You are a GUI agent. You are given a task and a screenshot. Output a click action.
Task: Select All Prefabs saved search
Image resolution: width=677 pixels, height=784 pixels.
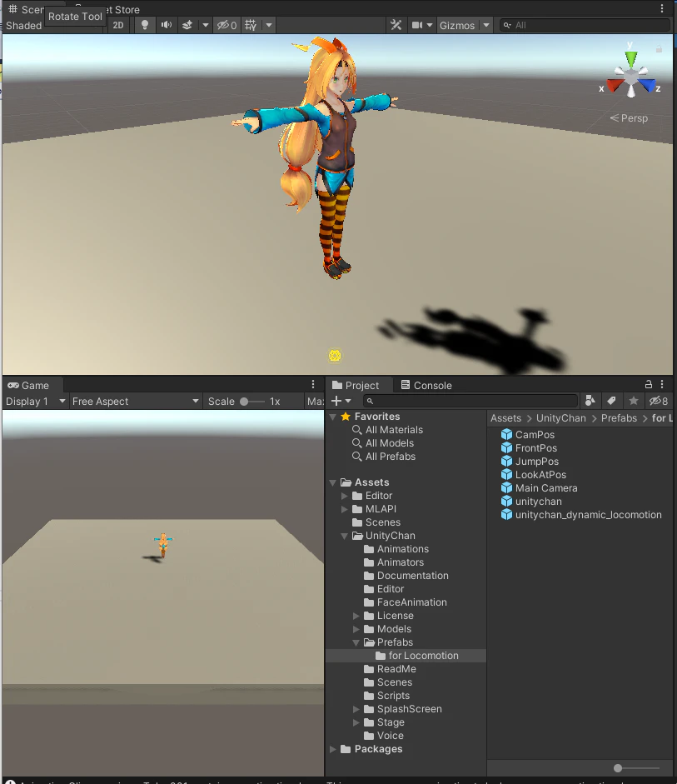[391, 456]
